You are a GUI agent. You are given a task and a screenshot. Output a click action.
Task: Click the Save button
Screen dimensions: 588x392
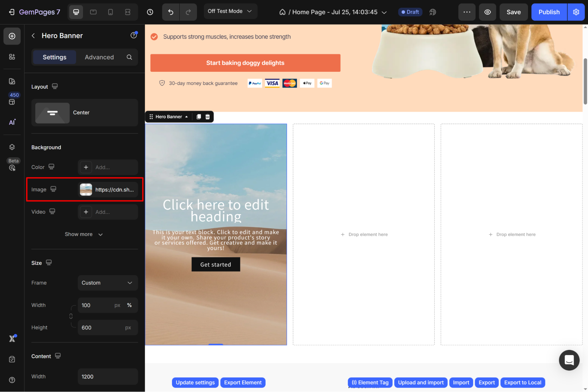coord(514,12)
